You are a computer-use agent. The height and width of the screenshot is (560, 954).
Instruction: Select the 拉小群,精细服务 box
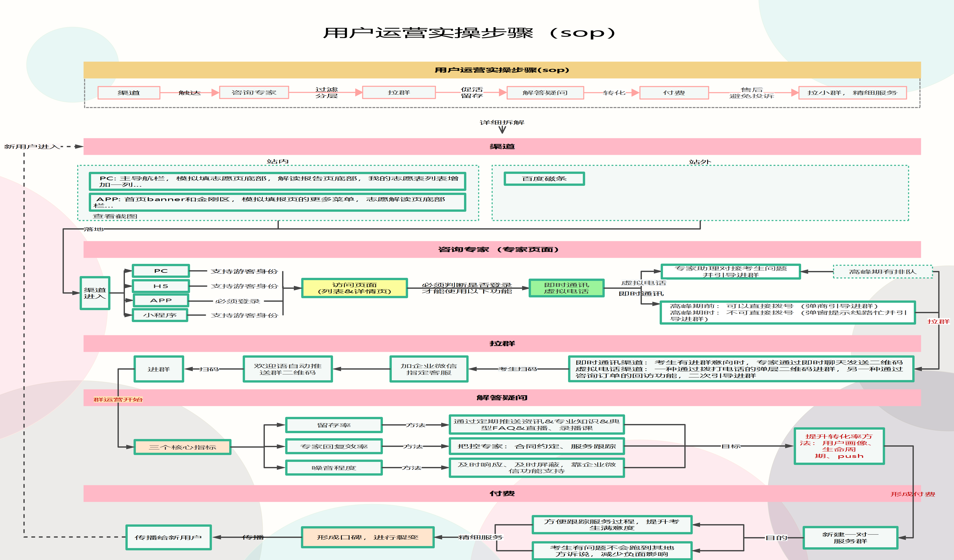click(x=852, y=93)
